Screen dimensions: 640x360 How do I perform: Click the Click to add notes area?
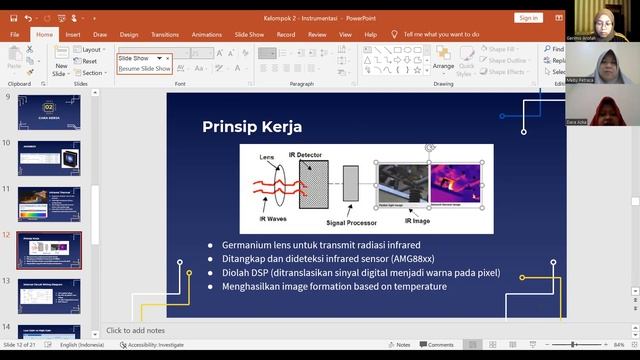coord(136,330)
